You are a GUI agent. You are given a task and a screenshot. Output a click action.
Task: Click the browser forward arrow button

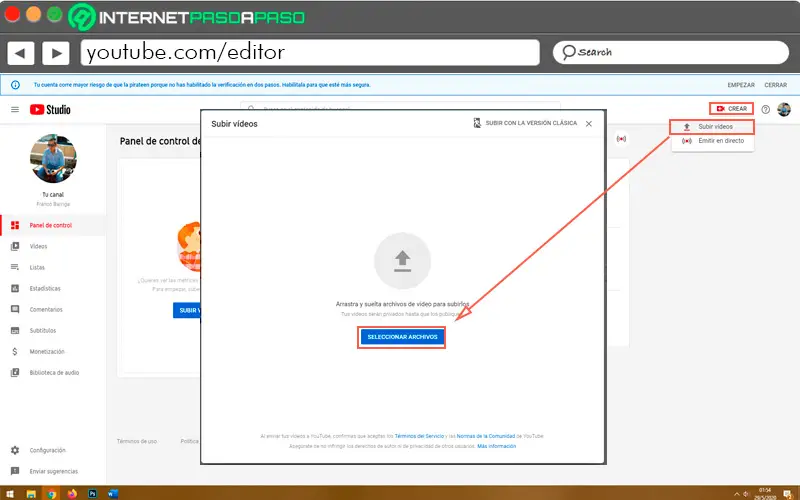pyautogui.click(x=56, y=53)
